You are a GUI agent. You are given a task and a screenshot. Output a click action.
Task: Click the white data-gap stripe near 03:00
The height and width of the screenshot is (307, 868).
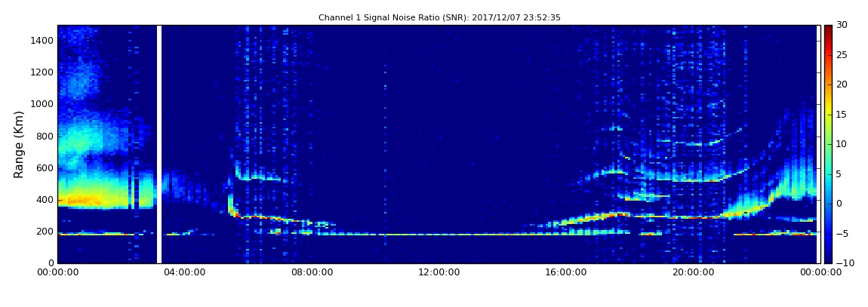tap(159, 144)
